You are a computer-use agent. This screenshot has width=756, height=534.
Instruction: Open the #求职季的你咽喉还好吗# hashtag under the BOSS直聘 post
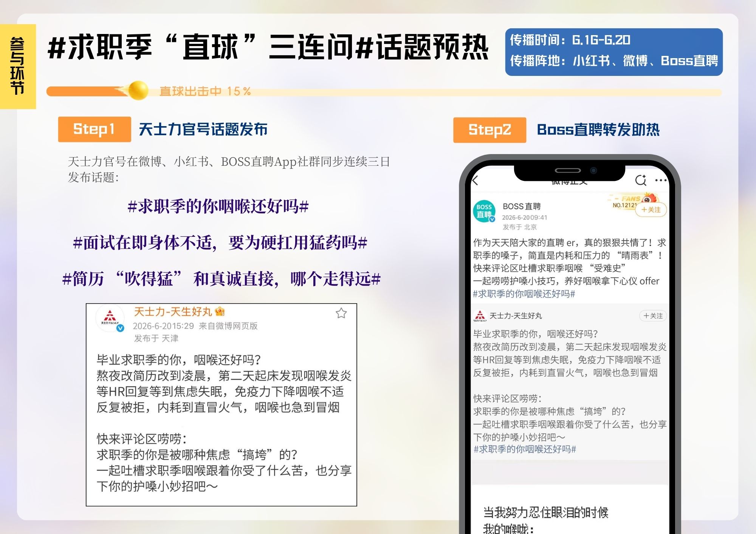tap(524, 294)
